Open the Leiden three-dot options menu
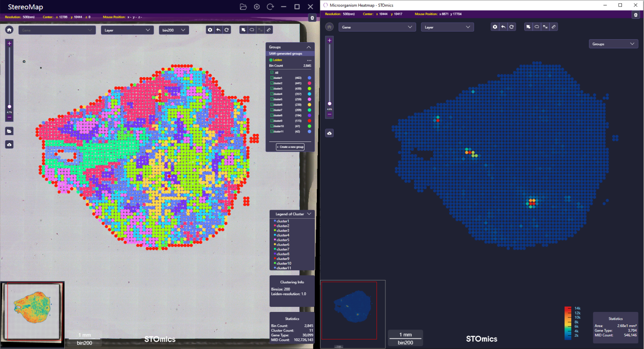Screen dimensions: 644x349 (309, 60)
